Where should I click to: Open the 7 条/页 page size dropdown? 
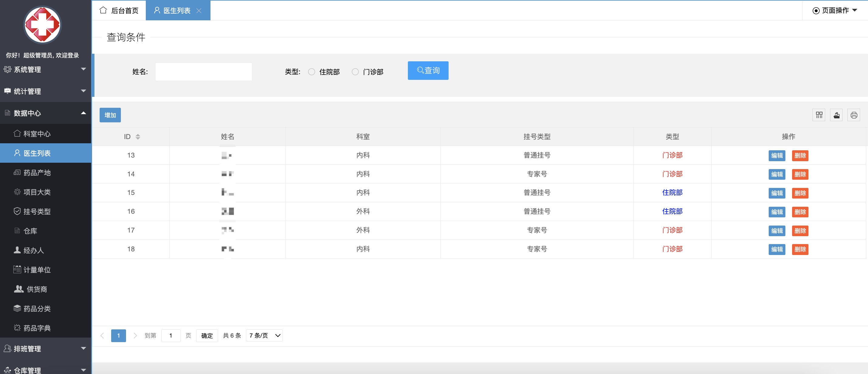(265, 335)
